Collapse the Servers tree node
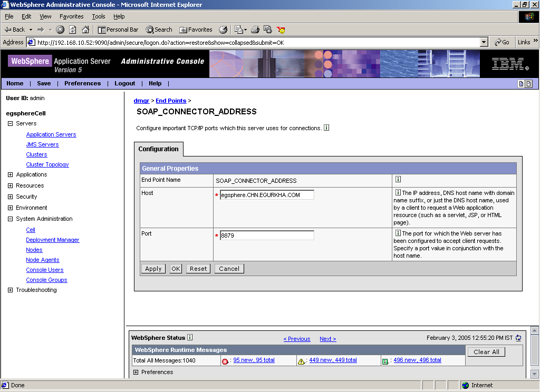540x392 pixels. coord(11,124)
